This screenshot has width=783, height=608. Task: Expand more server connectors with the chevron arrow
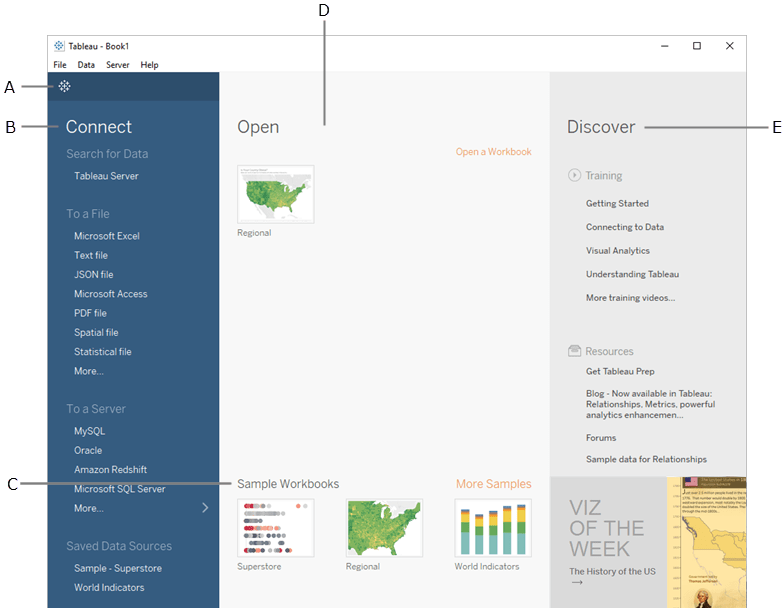[205, 508]
